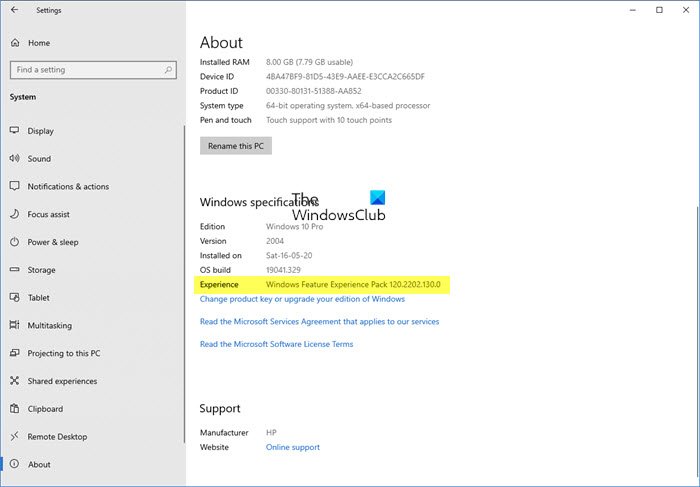Open the Online support link
Image resolution: width=700 pixels, height=487 pixels.
click(293, 447)
